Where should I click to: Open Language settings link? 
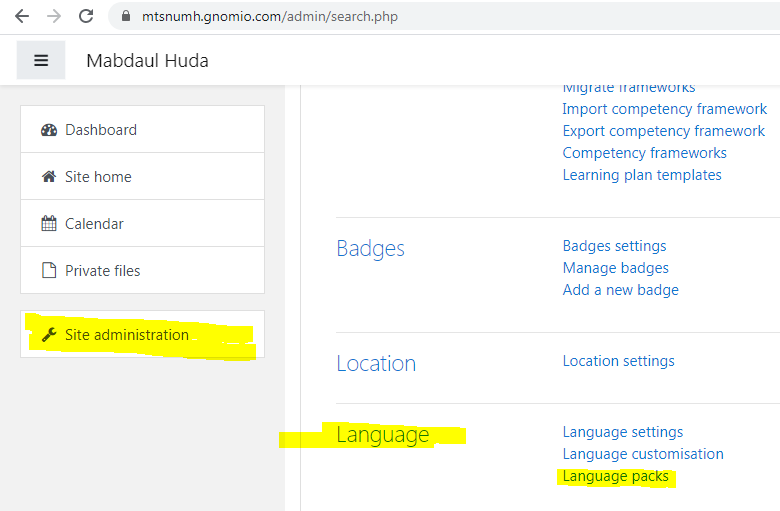tap(623, 432)
